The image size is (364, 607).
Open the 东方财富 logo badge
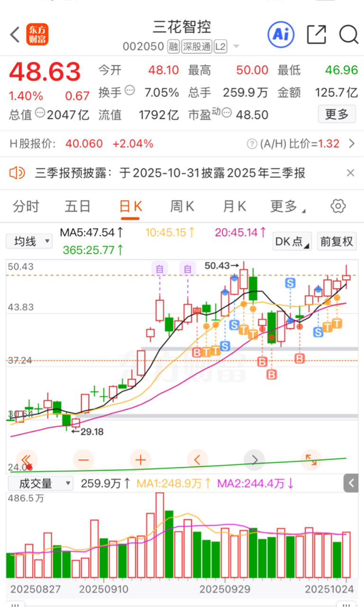click(37, 34)
